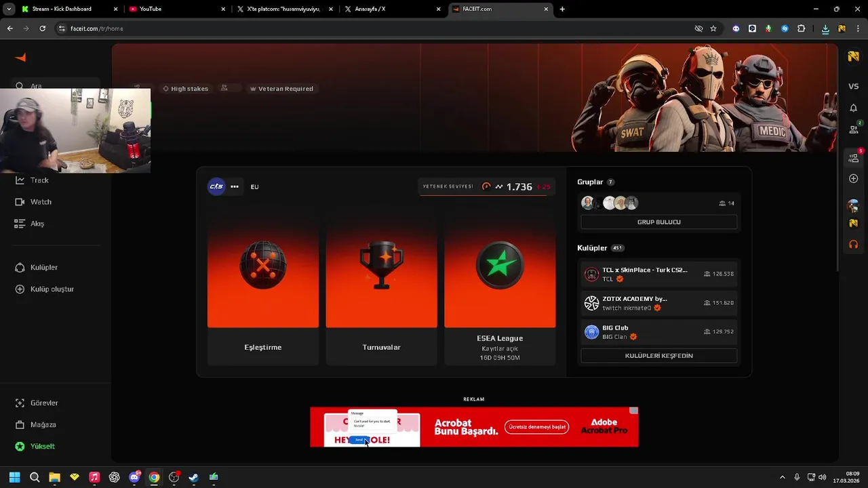Open the friends list icon with green badge
The image size is (868, 488).
[854, 129]
